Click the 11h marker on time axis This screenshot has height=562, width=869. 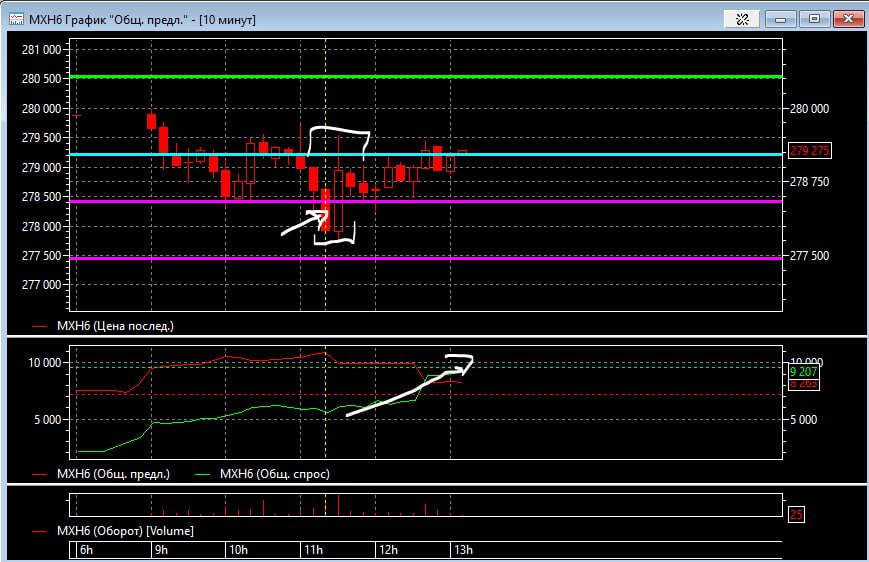[310, 550]
